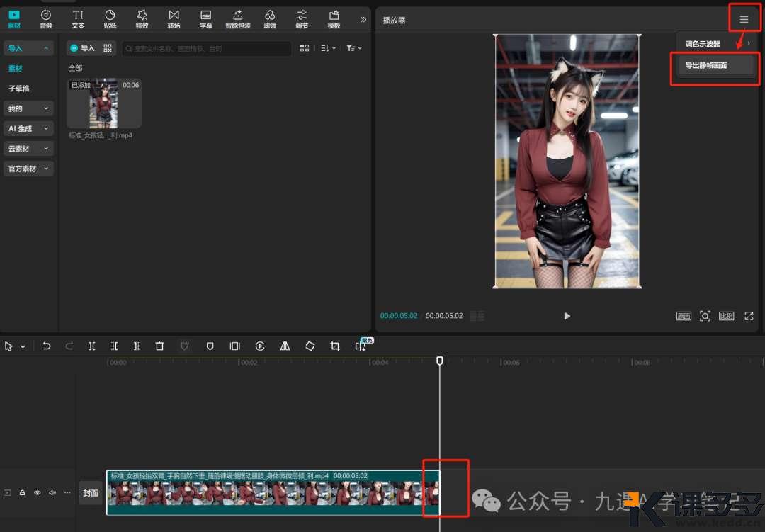Viewport: 765px width, 532px height.
Task: Click the undo arrow in timeline toolbar
Action: (47, 346)
